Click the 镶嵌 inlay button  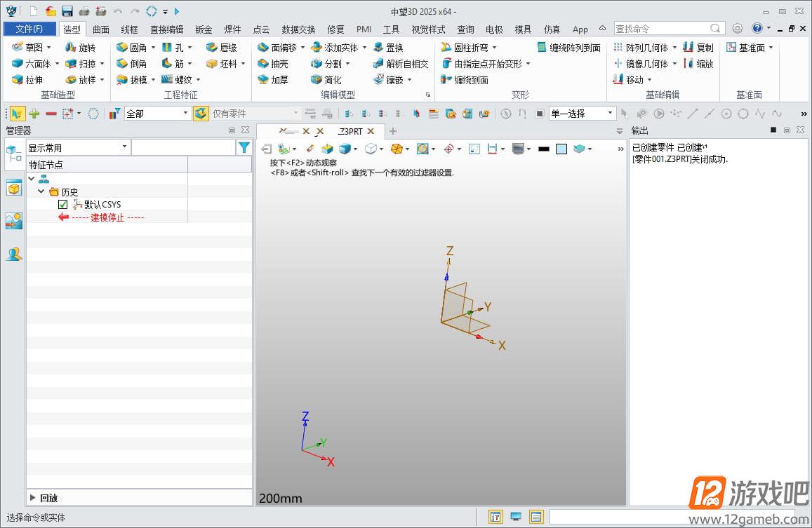pyautogui.click(x=388, y=80)
